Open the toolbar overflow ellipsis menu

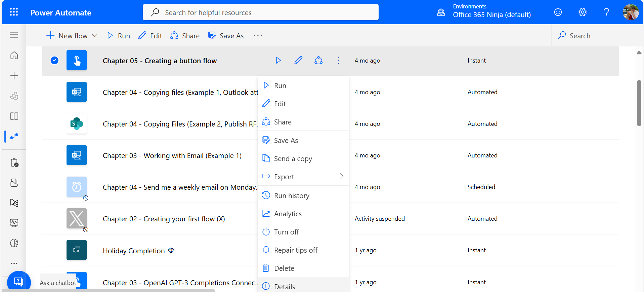[258, 36]
